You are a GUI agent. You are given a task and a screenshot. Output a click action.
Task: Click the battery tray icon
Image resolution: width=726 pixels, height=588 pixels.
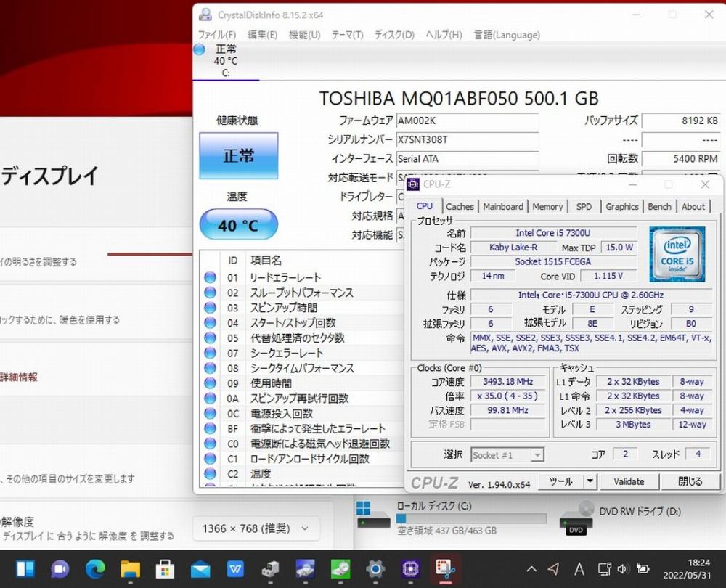coord(643,568)
